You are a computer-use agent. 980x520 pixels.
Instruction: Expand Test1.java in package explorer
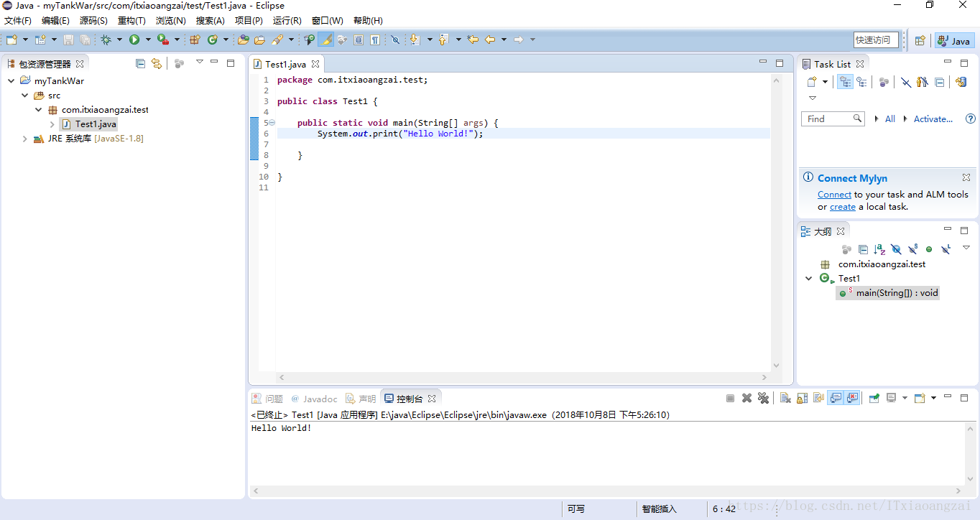[52, 124]
